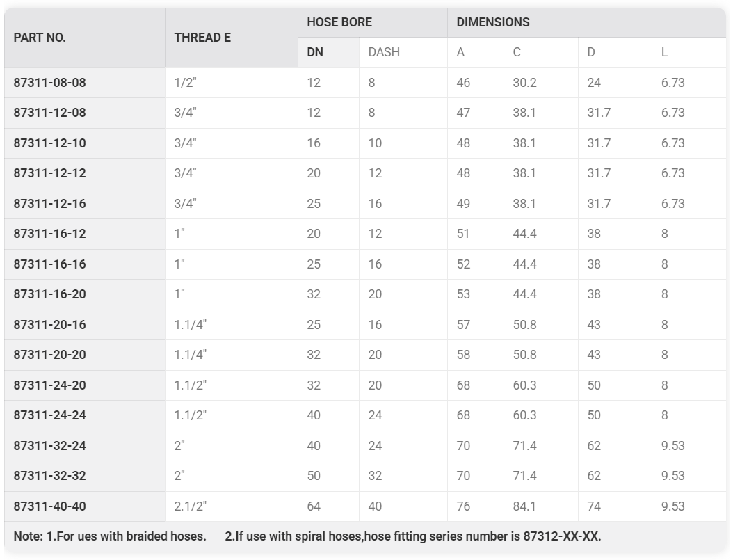Click the DIMENSIONS header cell
The height and width of the screenshot is (560, 733).
(587, 22)
